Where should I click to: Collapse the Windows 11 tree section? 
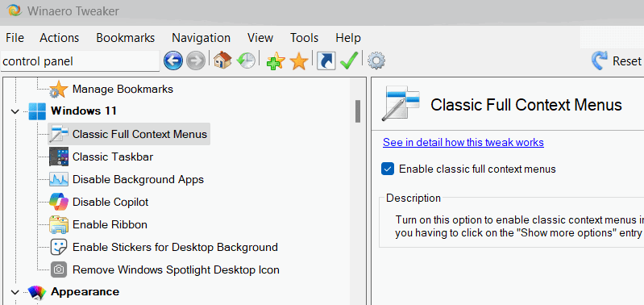click(15, 111)
